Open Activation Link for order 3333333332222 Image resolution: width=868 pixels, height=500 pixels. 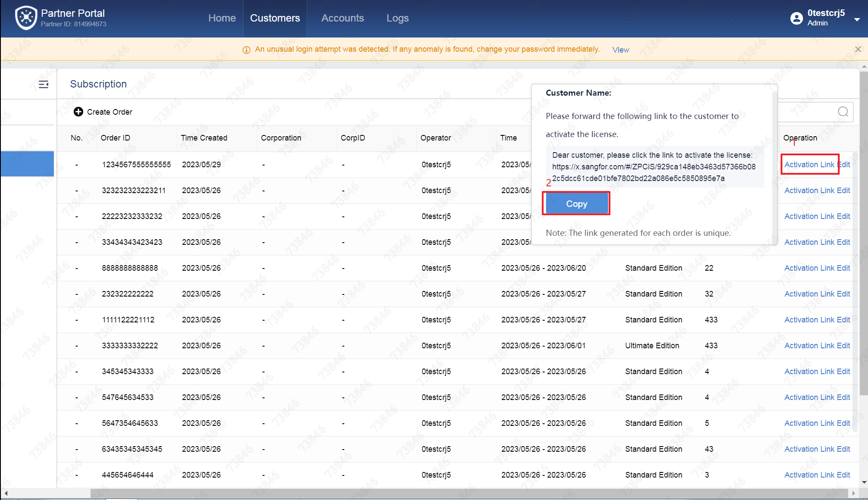point(809,346)
